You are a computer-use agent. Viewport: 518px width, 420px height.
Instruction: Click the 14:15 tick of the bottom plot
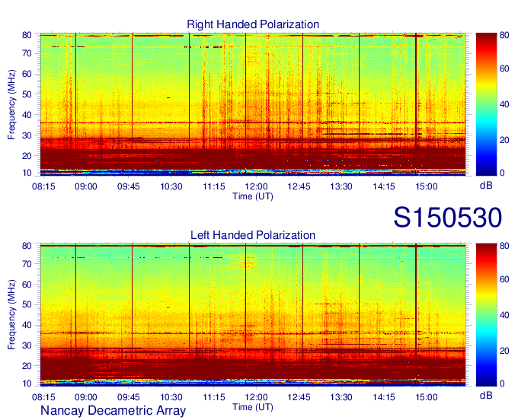pyautogui.click(x=384, y=397)
